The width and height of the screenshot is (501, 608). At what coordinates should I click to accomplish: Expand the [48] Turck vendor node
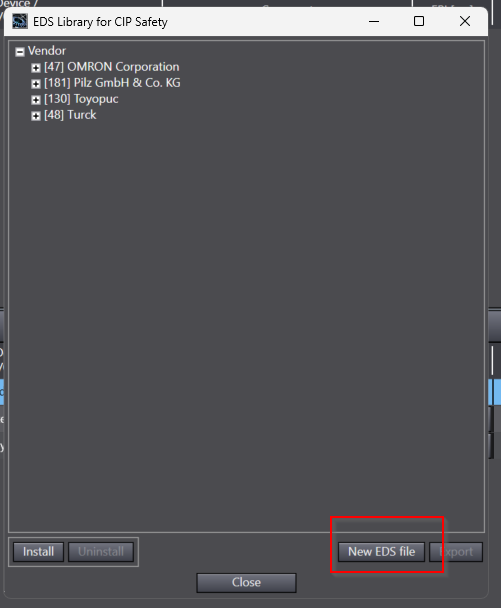[36, 116]
